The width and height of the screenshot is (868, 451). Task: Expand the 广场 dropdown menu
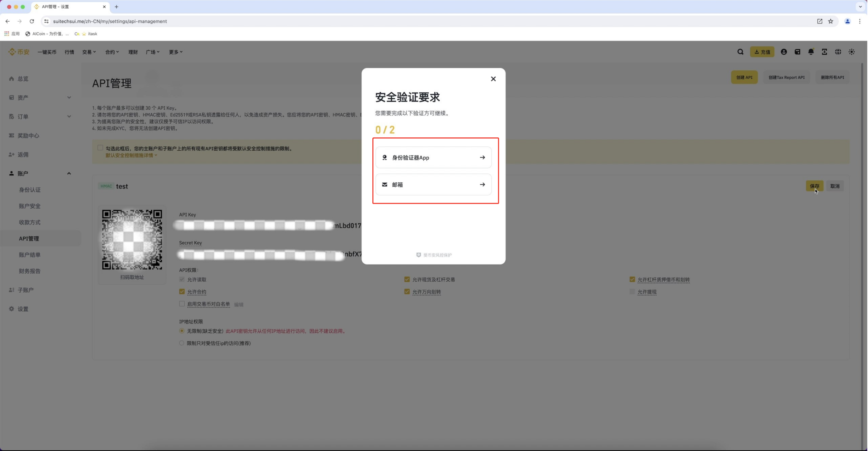[x=153, y=52]
